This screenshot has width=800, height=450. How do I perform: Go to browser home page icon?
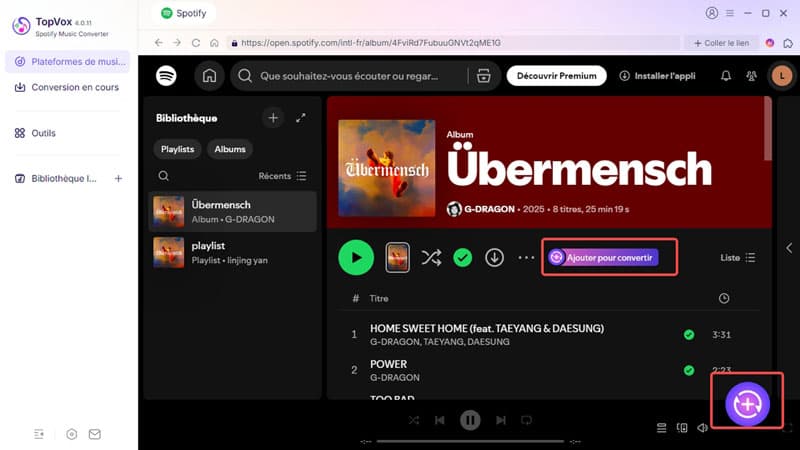(x=214, y=43)
